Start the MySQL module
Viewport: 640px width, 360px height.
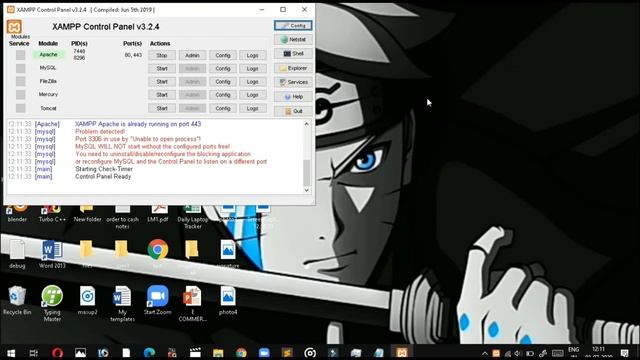click(x=162, y=69)
